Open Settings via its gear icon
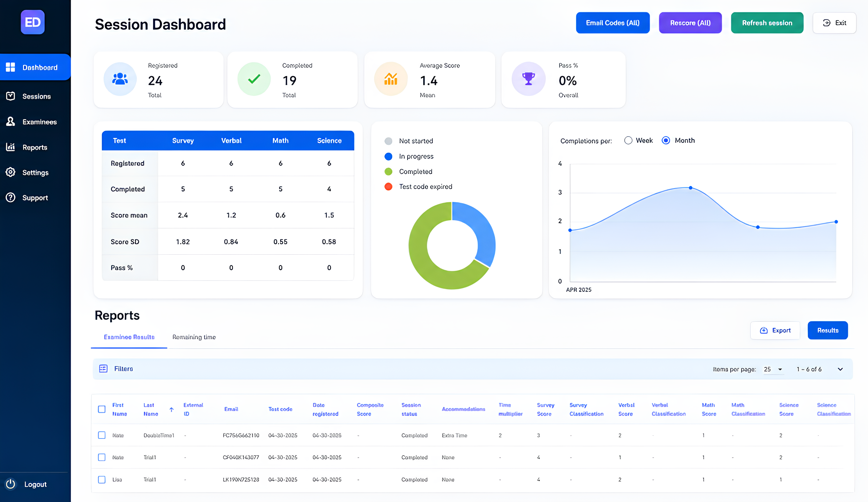This screenshot has height=502, width=868. pos(11,172)
